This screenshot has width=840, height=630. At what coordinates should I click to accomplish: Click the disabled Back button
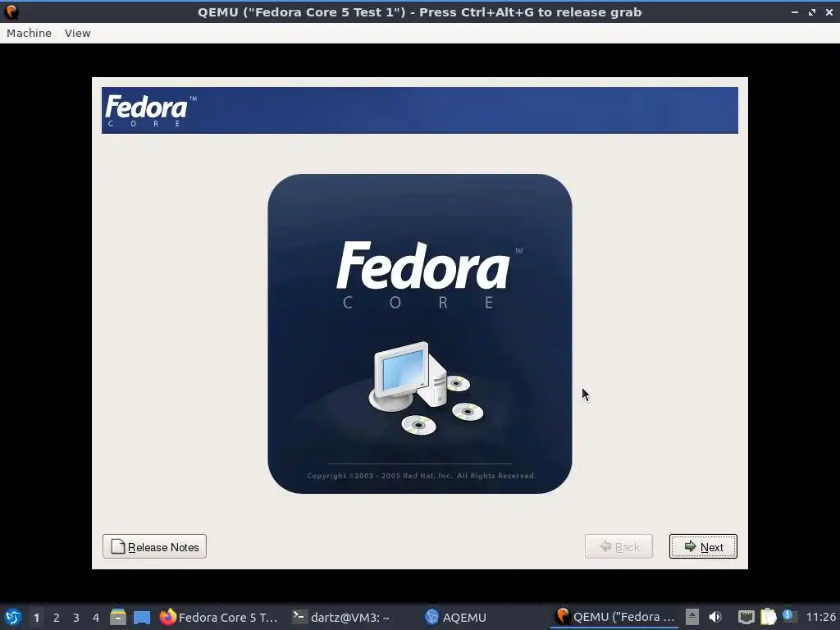pos(619,546)
